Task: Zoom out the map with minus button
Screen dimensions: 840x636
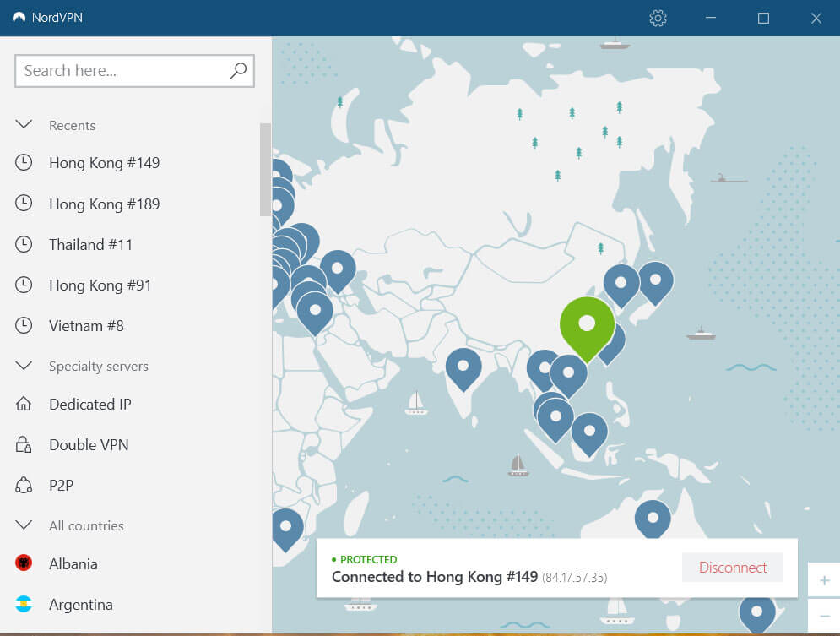Action: [825, 617]
